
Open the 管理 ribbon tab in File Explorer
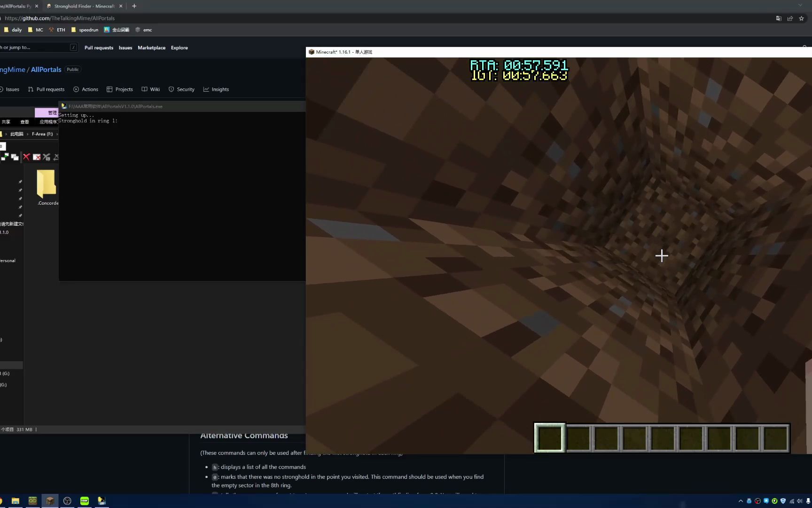(47, 112)
